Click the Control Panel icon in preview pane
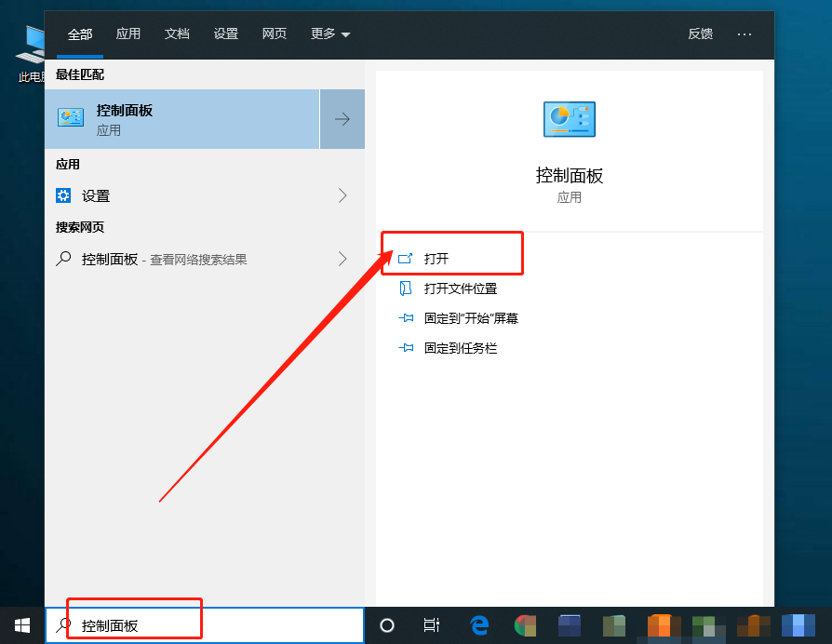Viewport: 832px width, 644px height. (569, 119)
